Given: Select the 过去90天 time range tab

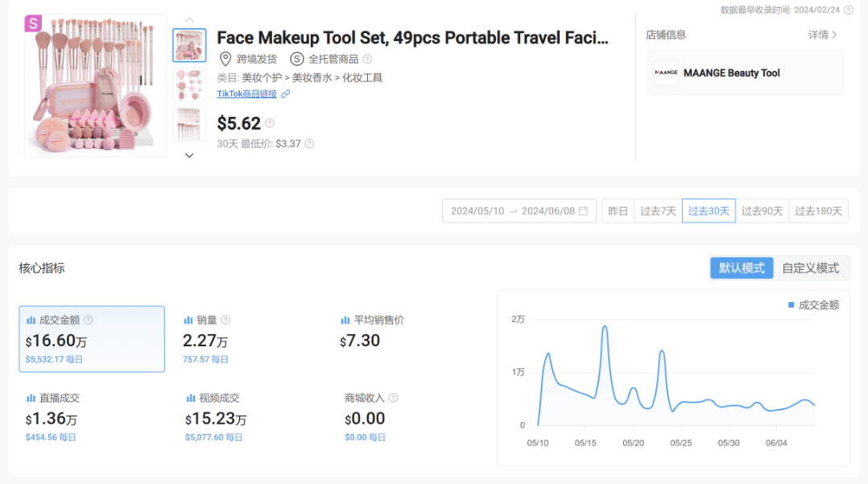Looking at the screenshot, I should pyautogui.click(x=762, y=211).
